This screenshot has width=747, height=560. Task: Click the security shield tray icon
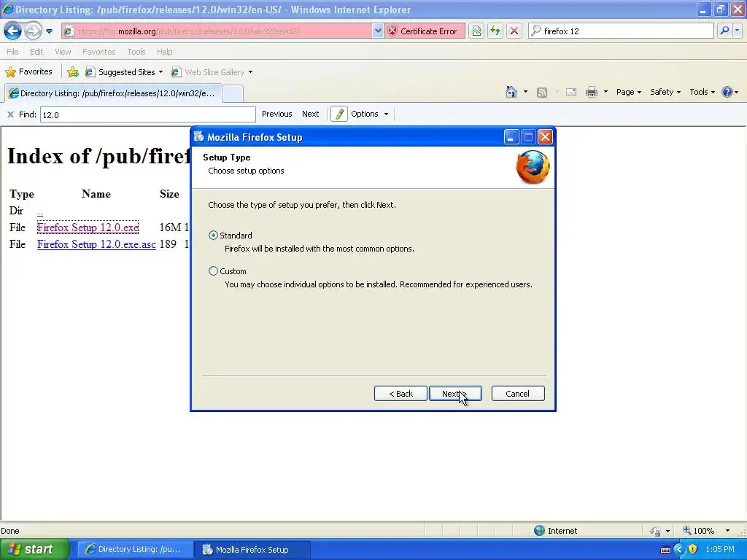coord(693,550)
